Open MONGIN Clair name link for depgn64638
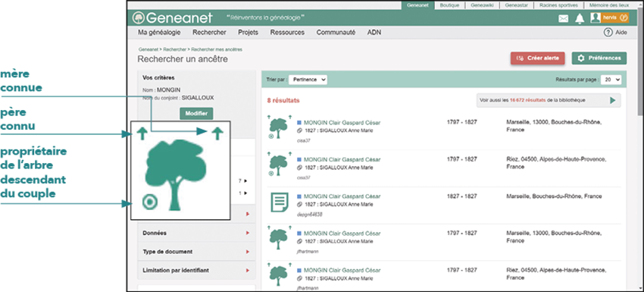 (342, 196)
